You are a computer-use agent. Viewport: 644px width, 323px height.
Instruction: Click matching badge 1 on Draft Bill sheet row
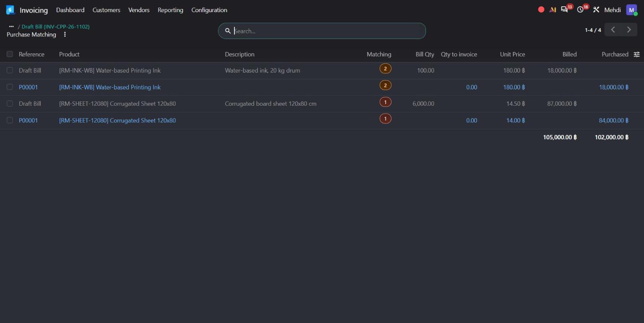385,102
